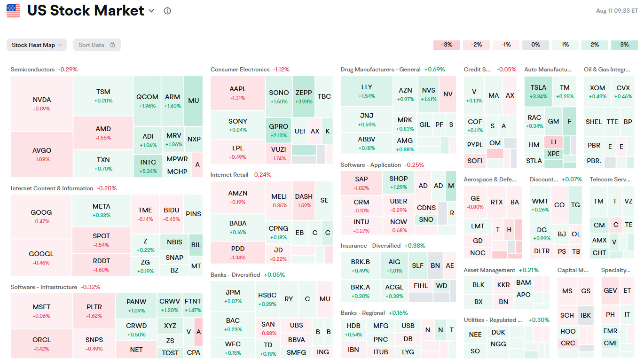Image resolution: width=644 pixels, height=359 pixels.
Task: Click the INTC tile showing +5.34%
Action: (x=149, y=166)
